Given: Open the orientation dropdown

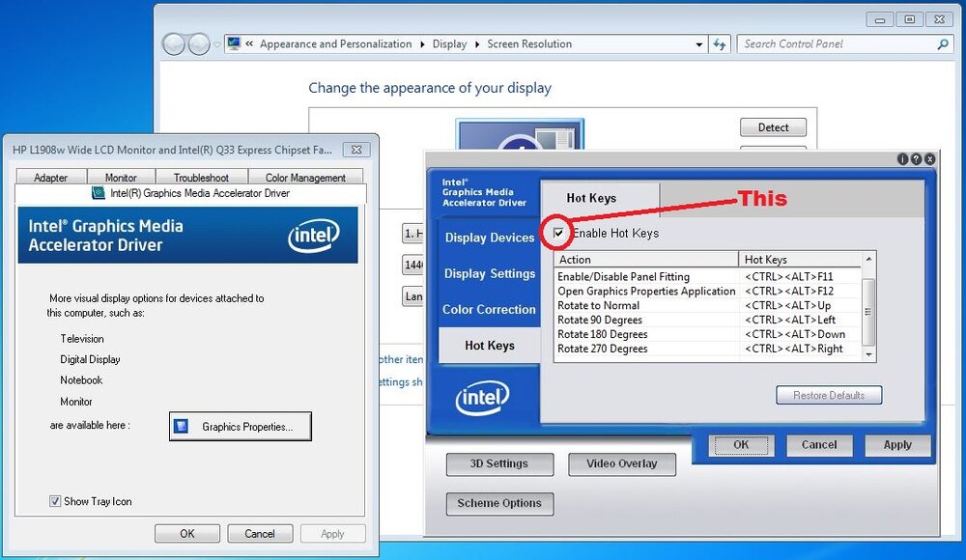Looking at the screenshot, I should pos(412,295).
